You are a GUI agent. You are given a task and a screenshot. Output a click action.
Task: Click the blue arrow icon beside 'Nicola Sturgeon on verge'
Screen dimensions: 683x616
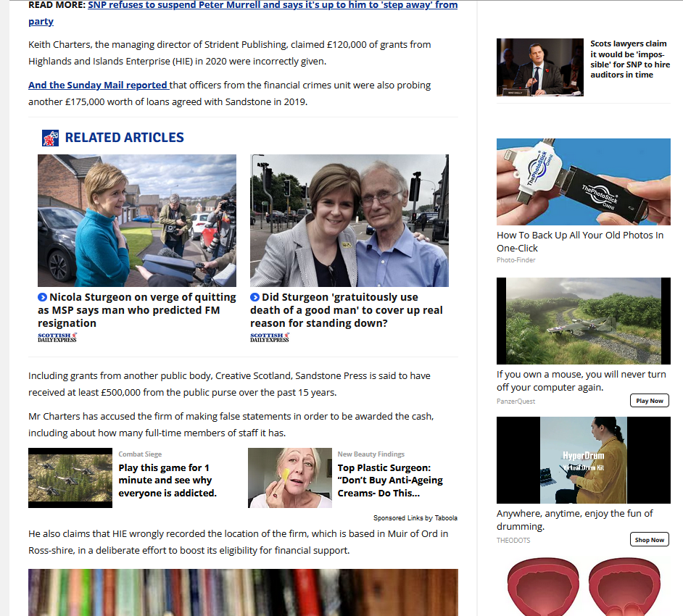pos(42,297)
